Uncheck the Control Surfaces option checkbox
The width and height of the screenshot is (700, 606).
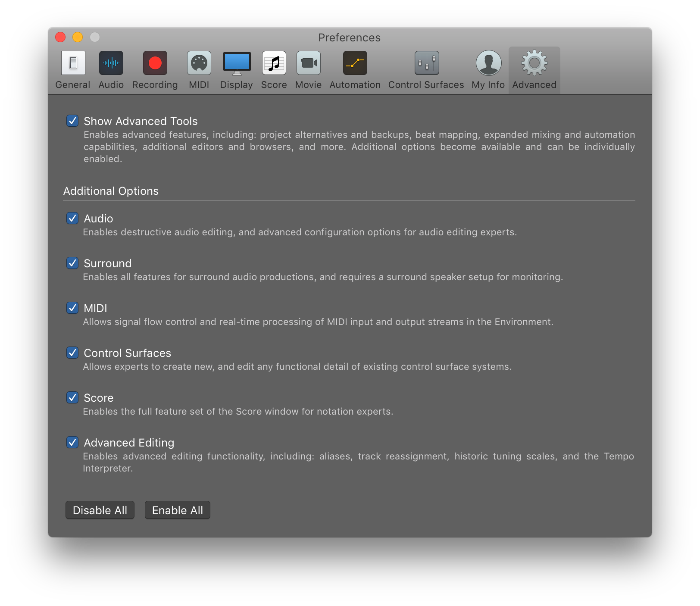[72, 353]
